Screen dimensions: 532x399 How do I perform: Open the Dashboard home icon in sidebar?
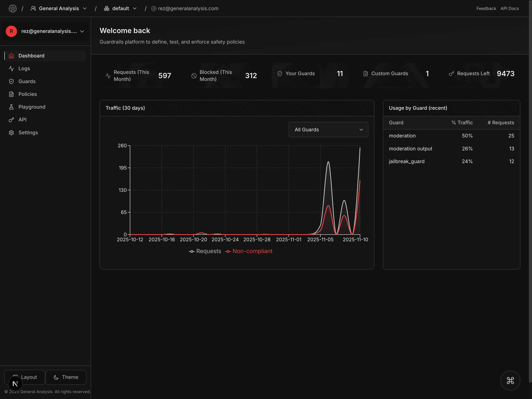11,56
